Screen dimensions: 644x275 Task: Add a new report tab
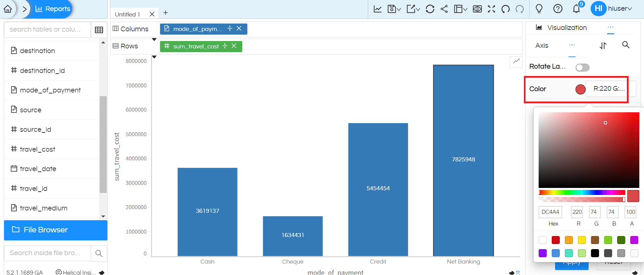click(x=165, y=13)
